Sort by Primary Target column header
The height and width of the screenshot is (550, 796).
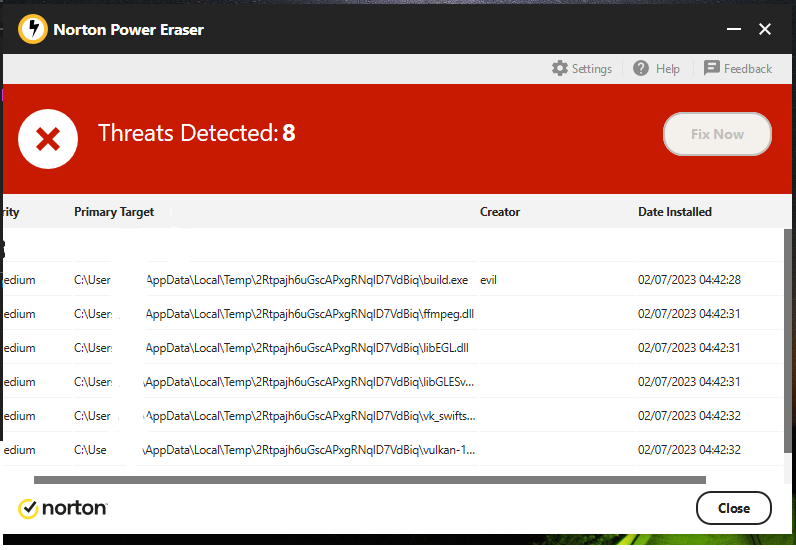pyautogui.click(x=114, y=212)
